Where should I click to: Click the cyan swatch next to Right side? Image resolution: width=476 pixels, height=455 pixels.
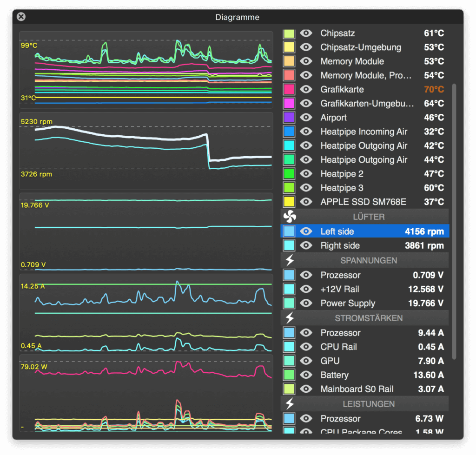pos(288,245)
